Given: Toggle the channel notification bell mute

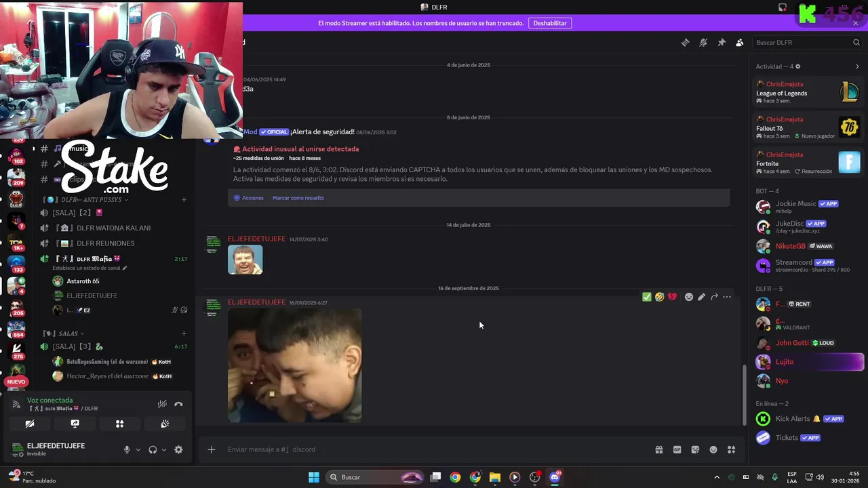Looking at the screenshot, I should click(703, 42).
